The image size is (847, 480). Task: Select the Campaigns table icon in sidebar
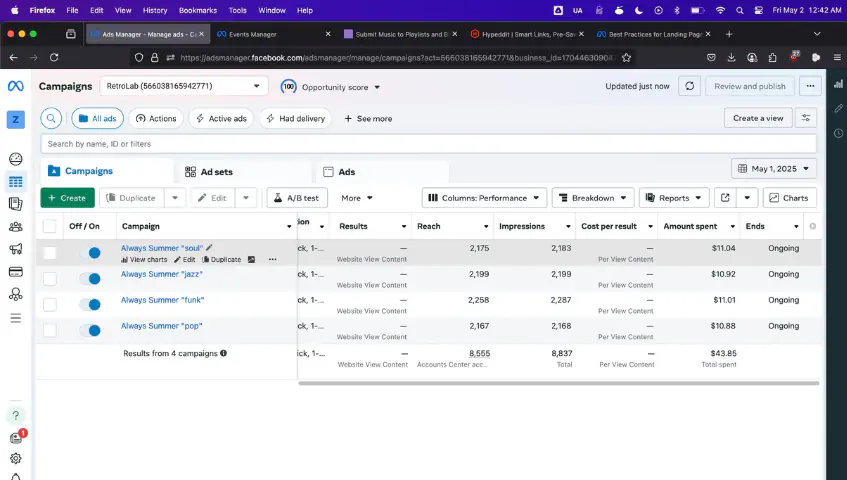[x=16, y=181]
